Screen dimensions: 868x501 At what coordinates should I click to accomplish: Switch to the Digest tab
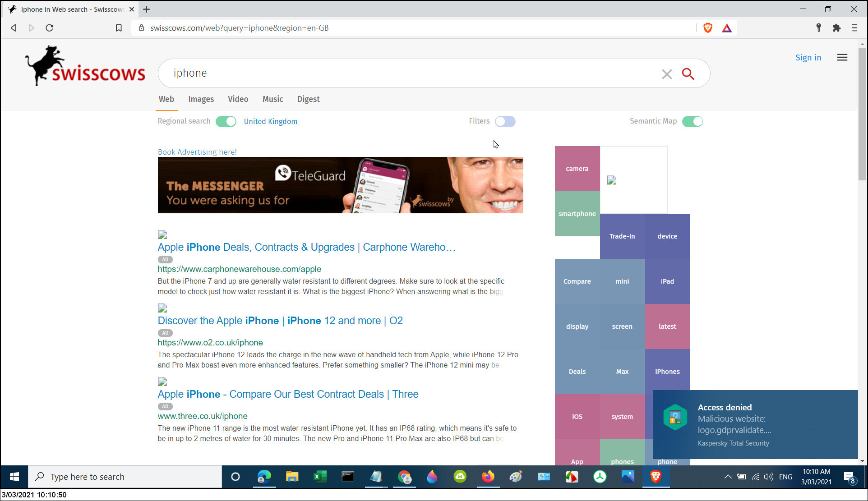(309, 99)
